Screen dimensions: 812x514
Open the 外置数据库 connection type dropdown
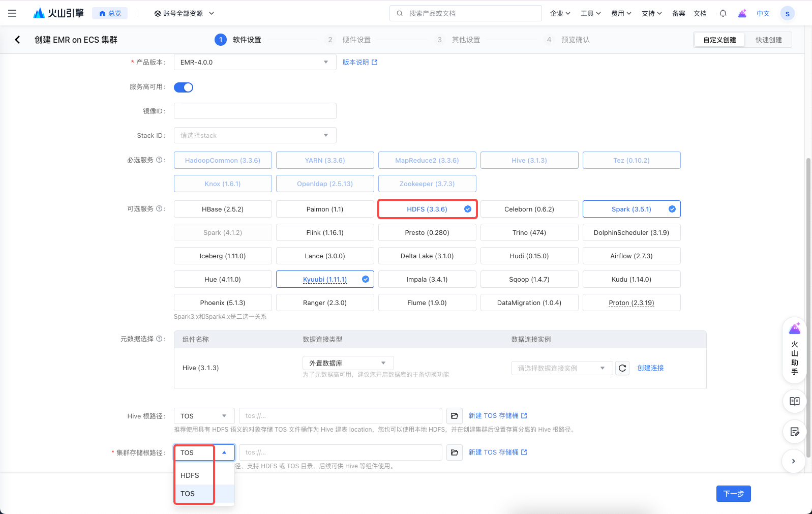point(348,363)
